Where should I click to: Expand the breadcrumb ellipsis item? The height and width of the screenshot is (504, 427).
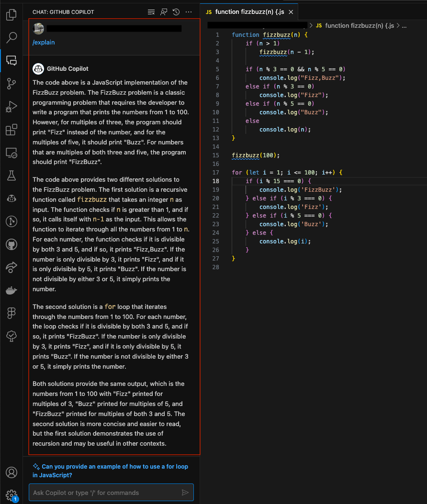pos(404,26)
